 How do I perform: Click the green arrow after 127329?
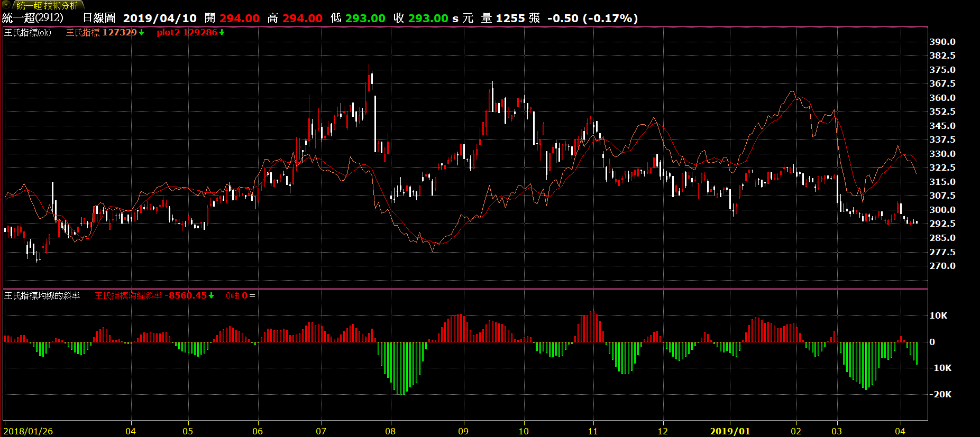tap(142, 33)
